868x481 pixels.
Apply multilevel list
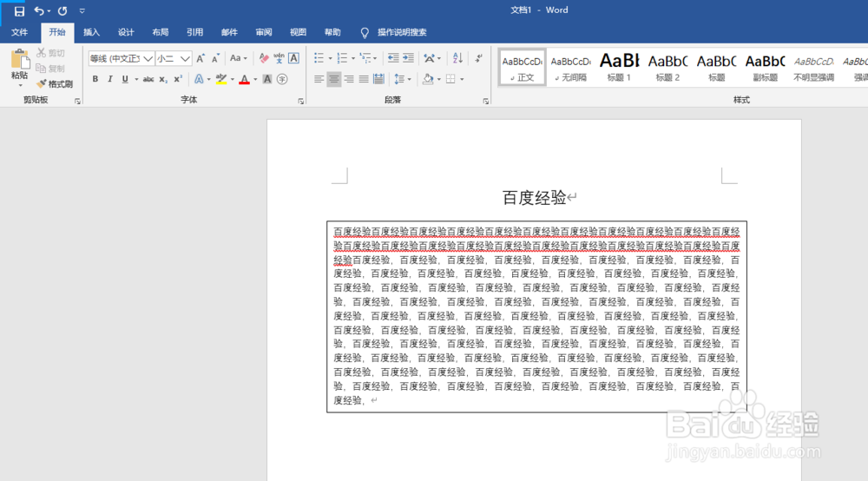pyautogui.click(x=365, y=58)
